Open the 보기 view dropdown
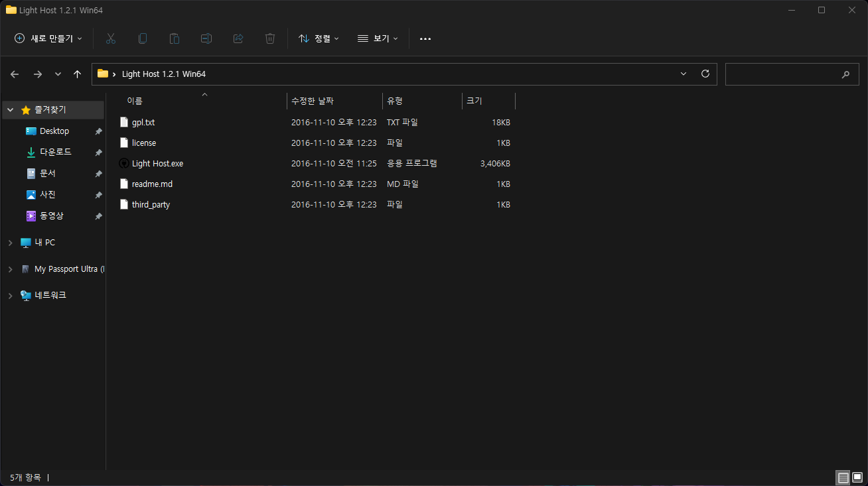 378,38
